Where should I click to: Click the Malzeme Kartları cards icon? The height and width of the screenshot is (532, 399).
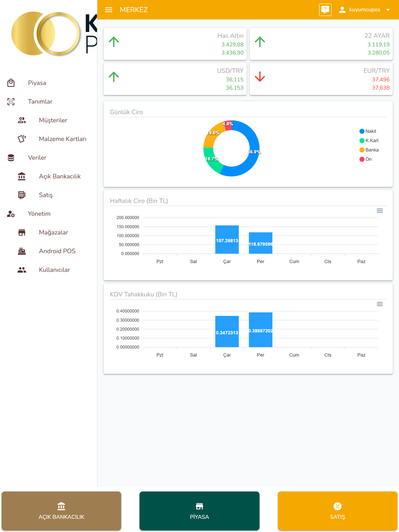click(22, 139)
